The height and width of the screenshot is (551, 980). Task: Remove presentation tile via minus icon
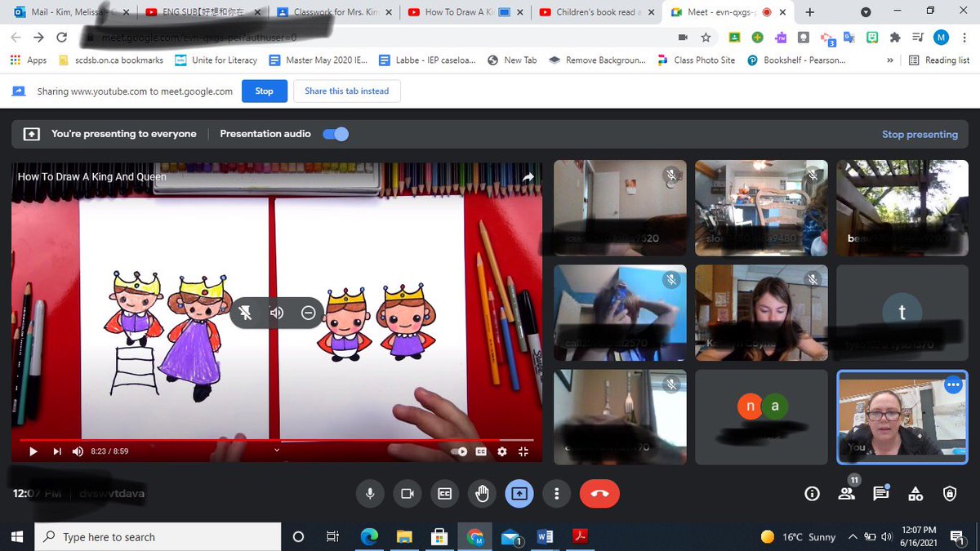coord(308,313)
